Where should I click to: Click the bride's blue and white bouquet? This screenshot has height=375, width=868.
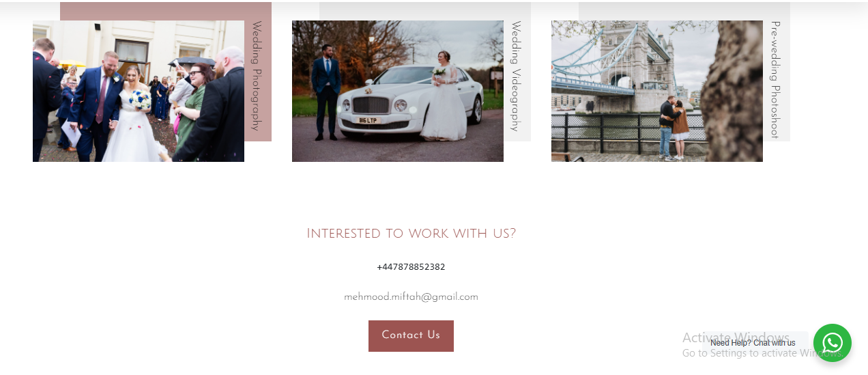click(140, 100)
